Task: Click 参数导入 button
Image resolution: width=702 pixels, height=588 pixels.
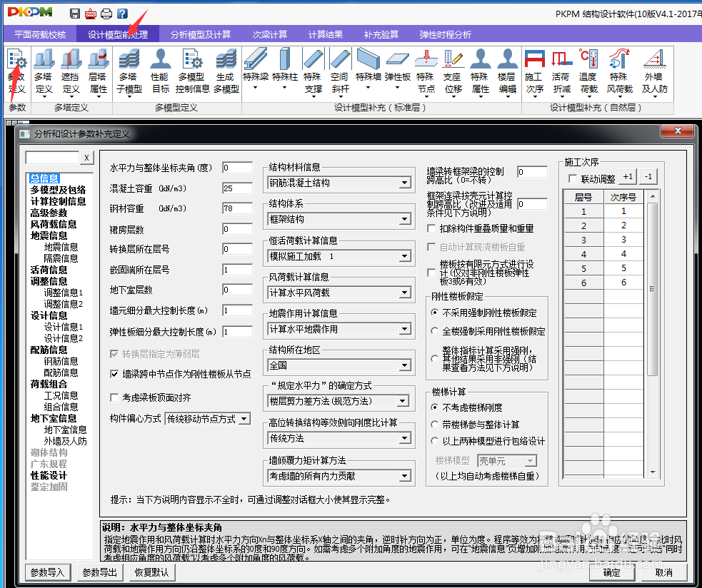Action: 47,572
